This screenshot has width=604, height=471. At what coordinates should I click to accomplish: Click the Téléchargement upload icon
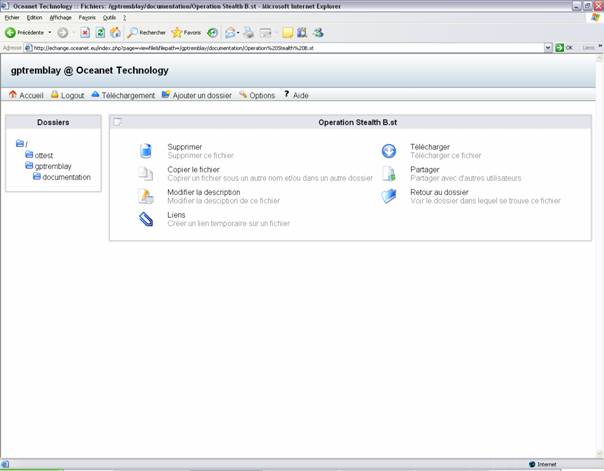coord(95,94)
